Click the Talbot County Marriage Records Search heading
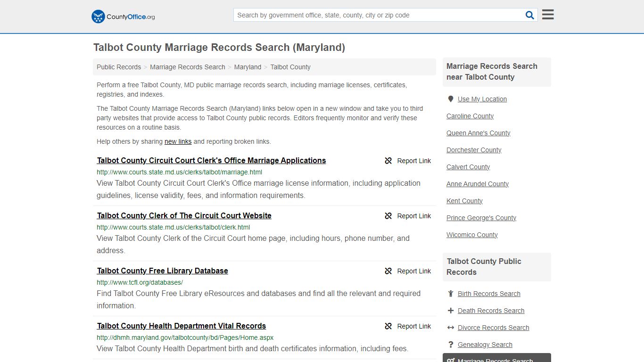 pyautogui.click(x=219, y=48)
